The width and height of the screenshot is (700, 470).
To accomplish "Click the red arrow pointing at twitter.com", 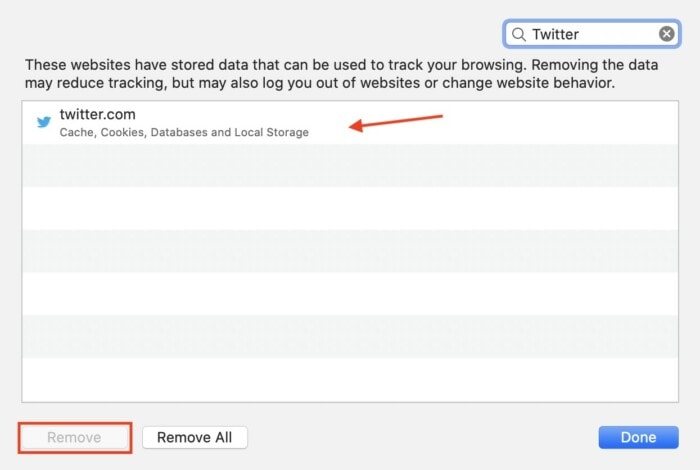I will click(x=395, y=122).
